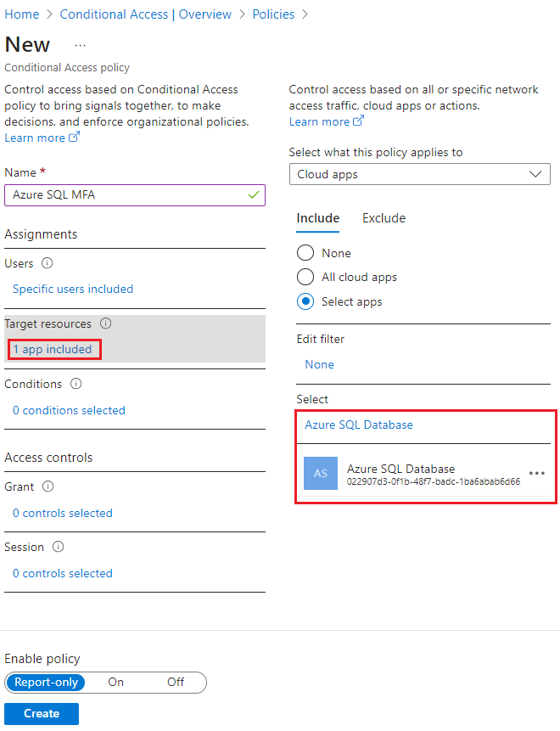The width and height of the screenshot is (560, 731).
Task: Click the info icon next to Grant
Action: [x=49, y=486]
